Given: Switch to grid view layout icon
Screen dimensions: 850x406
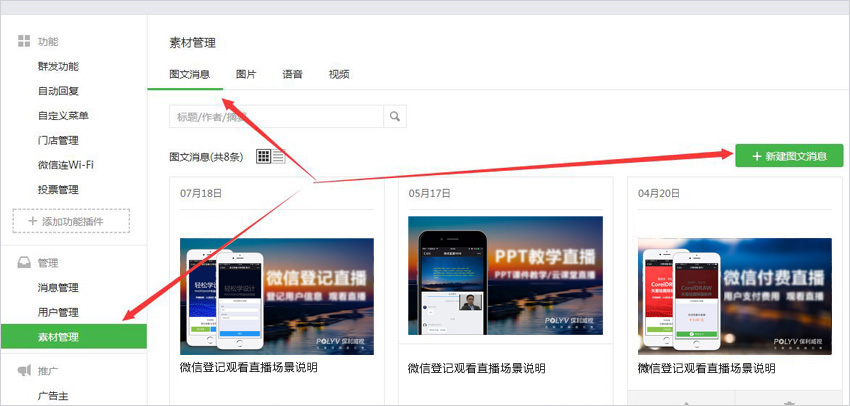Looking at the screenshot, I should pos(264,156).
